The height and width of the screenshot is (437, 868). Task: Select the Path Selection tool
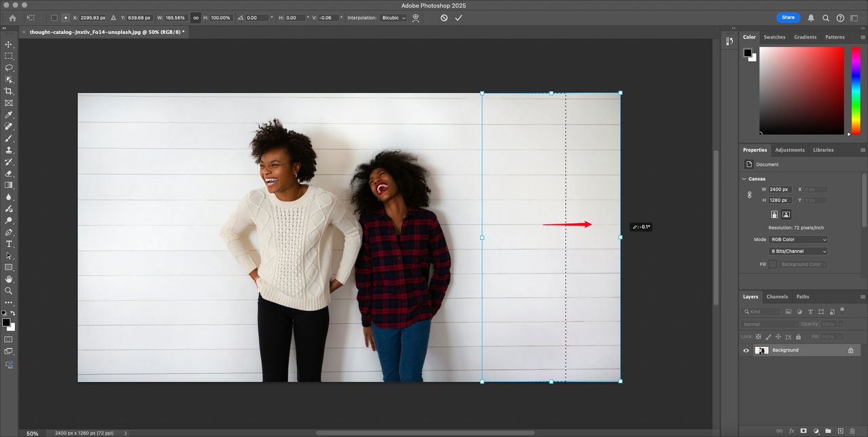[x=9, y=256]
